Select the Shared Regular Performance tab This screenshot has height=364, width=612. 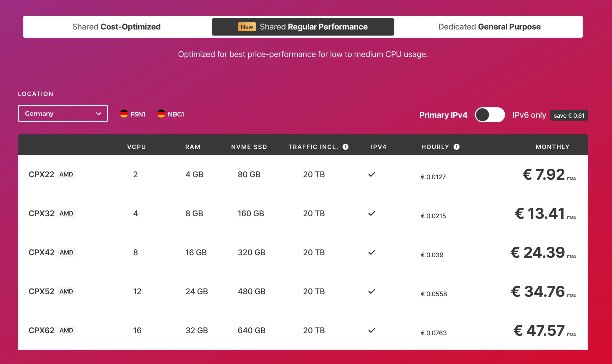pos(313,27)
